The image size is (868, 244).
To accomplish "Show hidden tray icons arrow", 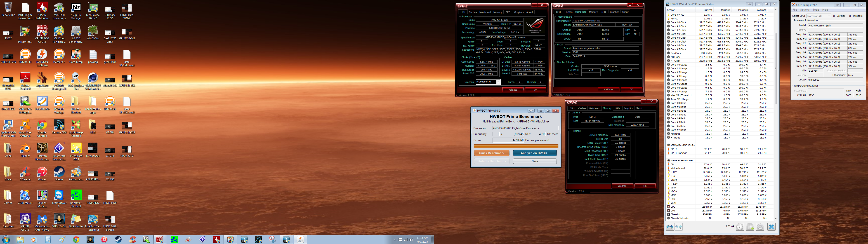I will point(395,240).
